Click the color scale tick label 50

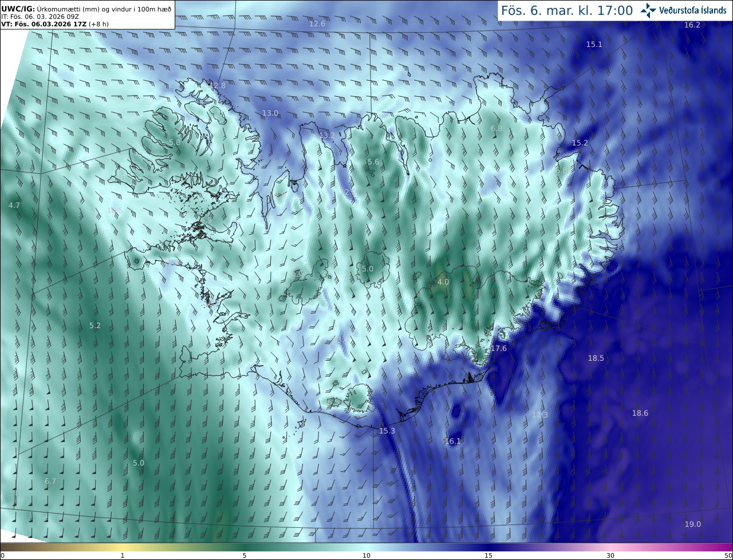728,555
